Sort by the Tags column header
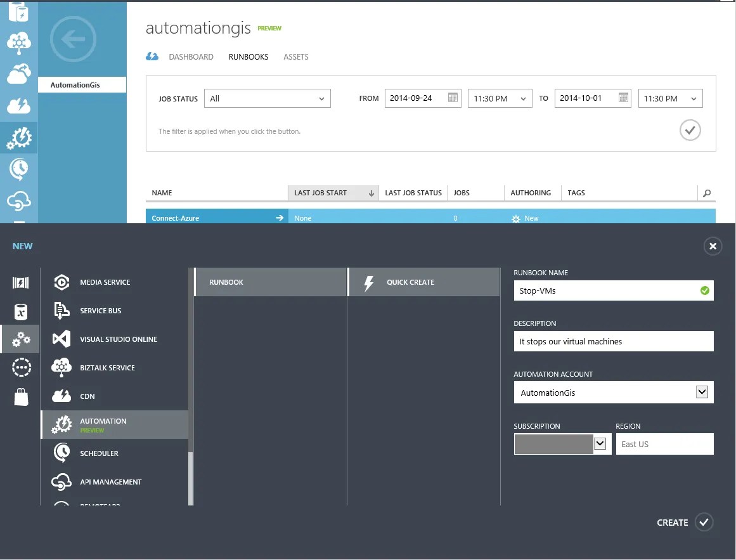Viewport: 736px width, 560px height. pos(629,193)
